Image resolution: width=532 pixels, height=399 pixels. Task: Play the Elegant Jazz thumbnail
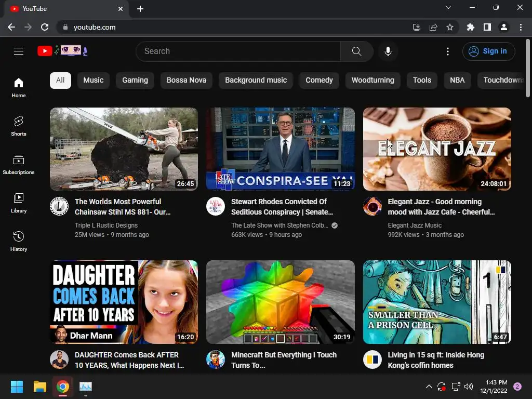(437, 149)
